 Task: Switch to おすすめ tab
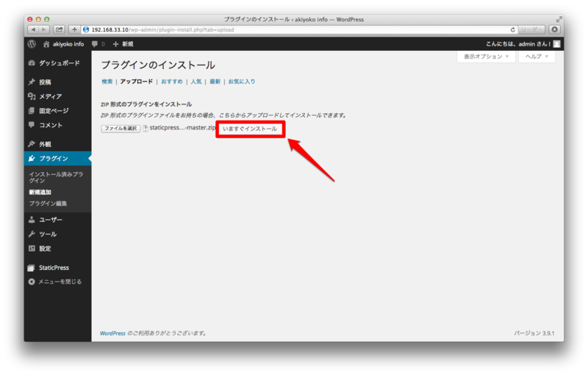172,82
